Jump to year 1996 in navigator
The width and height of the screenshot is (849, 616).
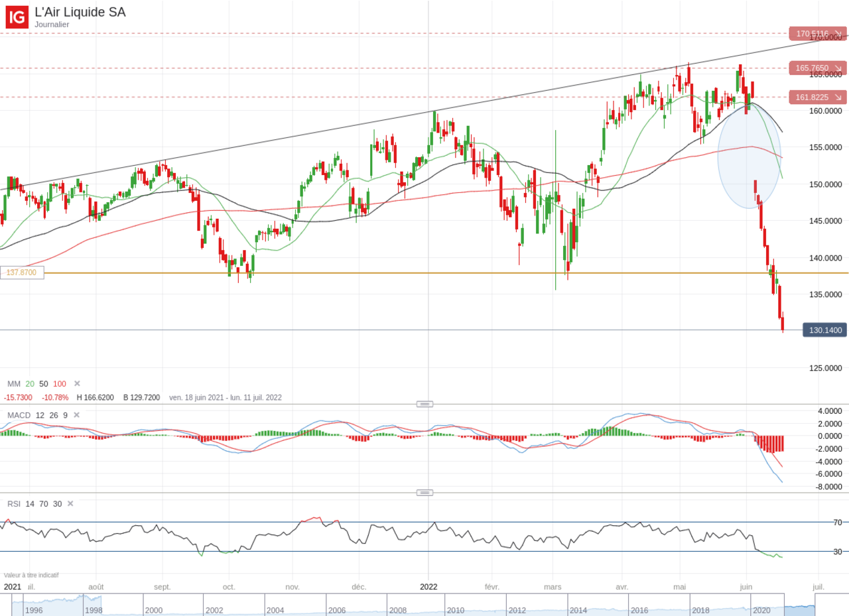click(x=34, y=610)
